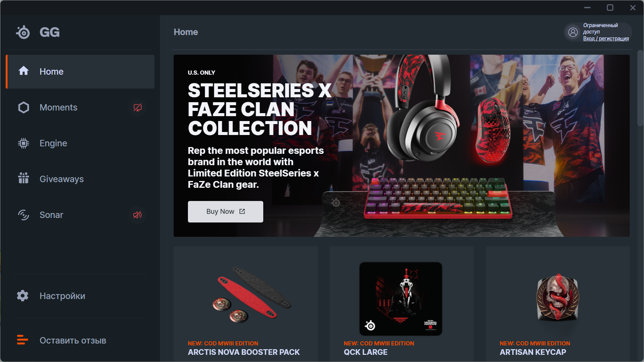Click the Home house icon in sidebar
Screen dimensions: 644x362
[23, 71]
